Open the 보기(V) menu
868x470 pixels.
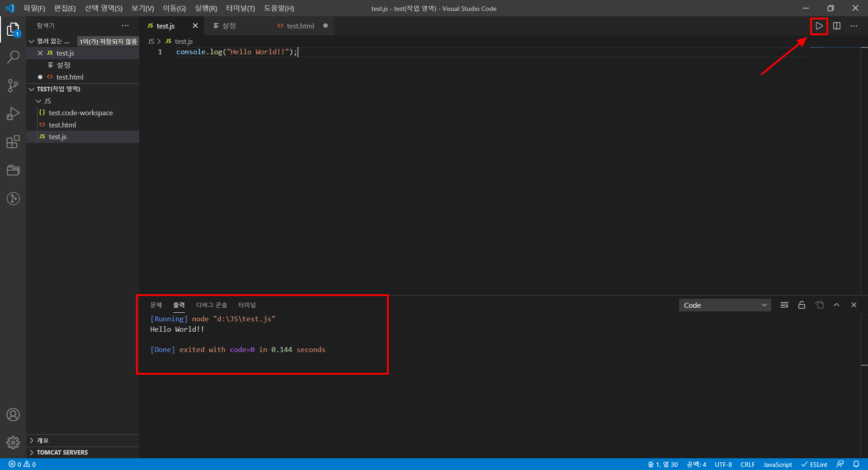[143, 8]
